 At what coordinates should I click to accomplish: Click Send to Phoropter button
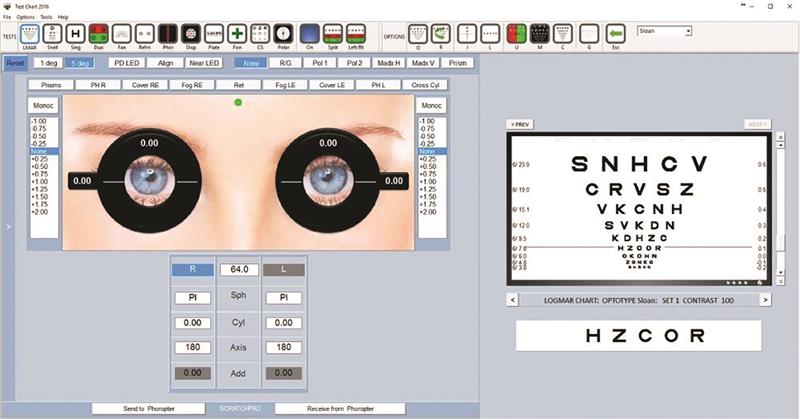tap(148, 409)
